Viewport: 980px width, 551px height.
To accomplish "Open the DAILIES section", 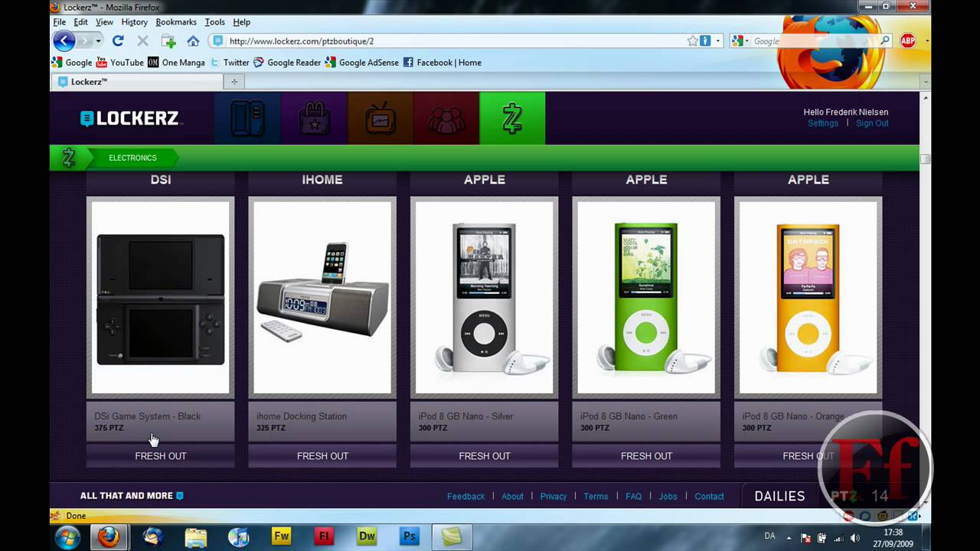I will [779, 496].
